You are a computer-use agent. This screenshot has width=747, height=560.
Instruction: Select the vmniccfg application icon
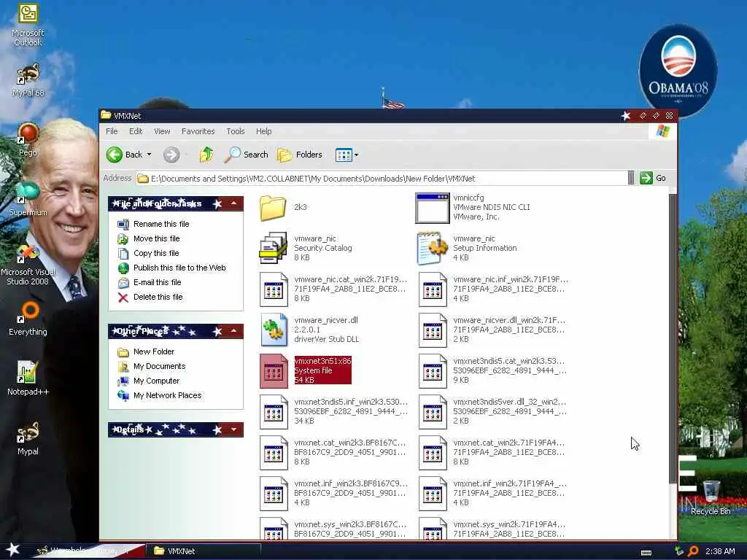point(432,208)
